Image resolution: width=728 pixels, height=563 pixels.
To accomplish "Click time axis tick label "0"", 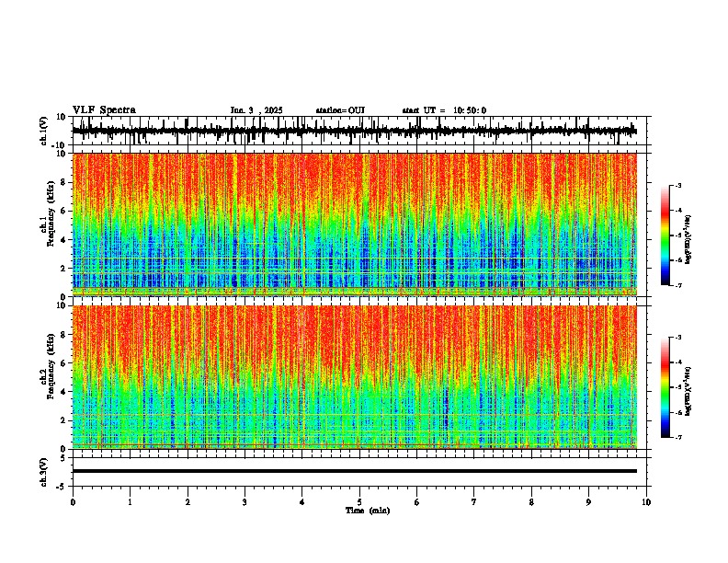I will [73, 502].
